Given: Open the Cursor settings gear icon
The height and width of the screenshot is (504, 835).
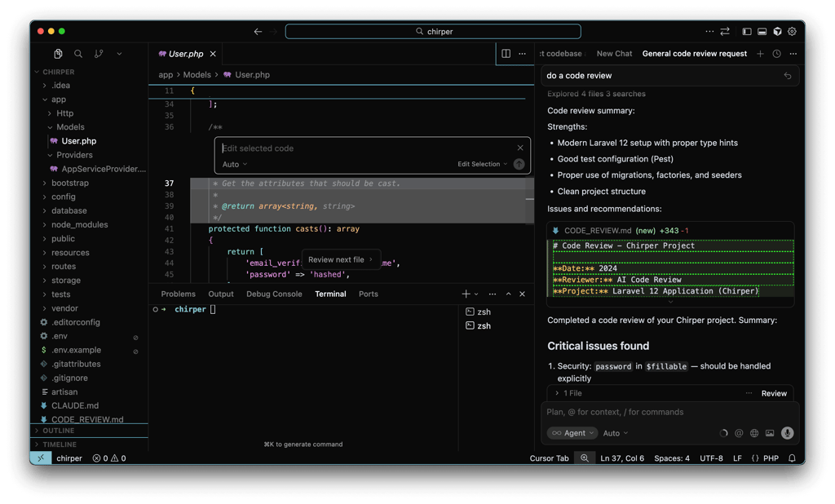Looking at the screenshot, I should coord(792,32).
